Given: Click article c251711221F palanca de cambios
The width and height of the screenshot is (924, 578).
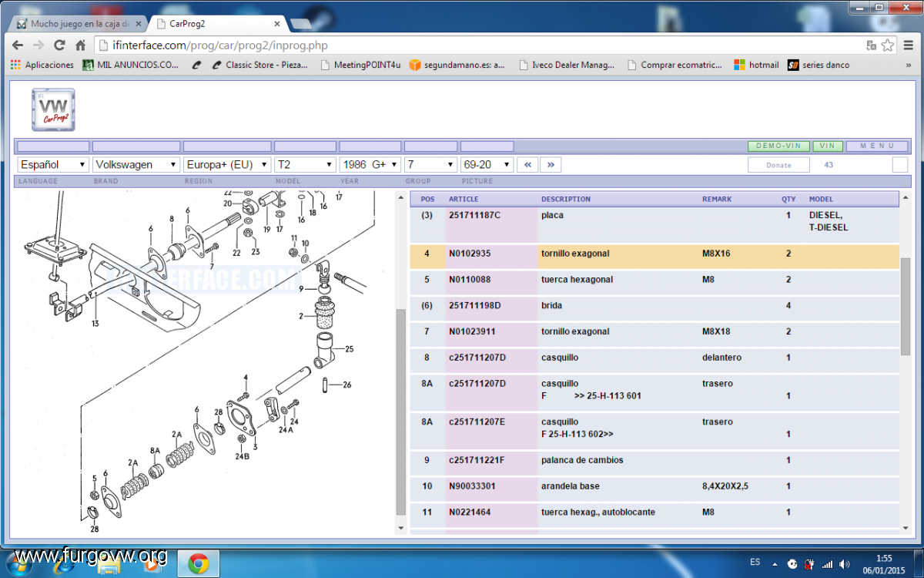Looking at the screenshot, I should click(x=477, y=460).
